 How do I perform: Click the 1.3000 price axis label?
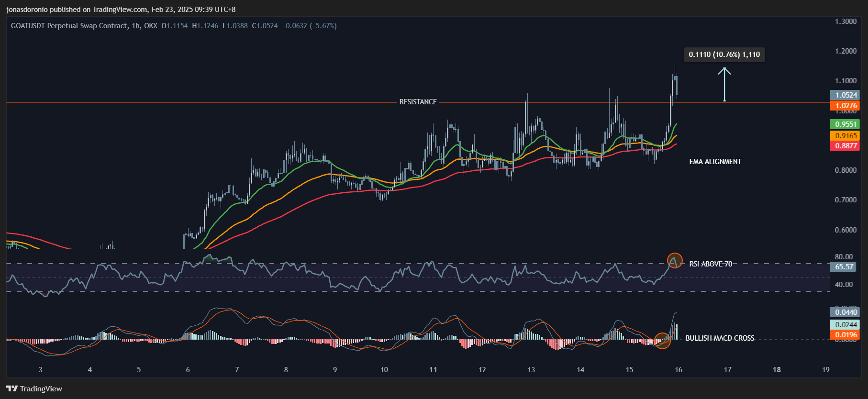pyautogui.click(x=846, y=22)
